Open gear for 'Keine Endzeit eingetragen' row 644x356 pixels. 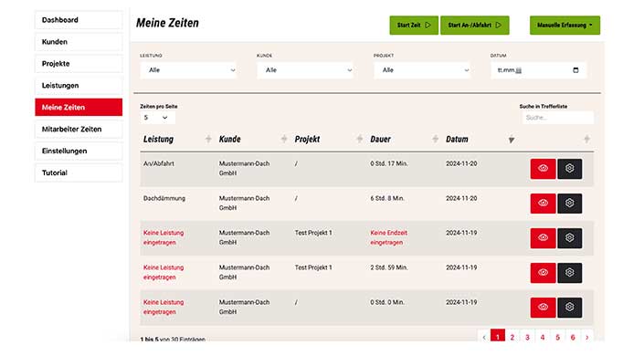coord(570,237)
